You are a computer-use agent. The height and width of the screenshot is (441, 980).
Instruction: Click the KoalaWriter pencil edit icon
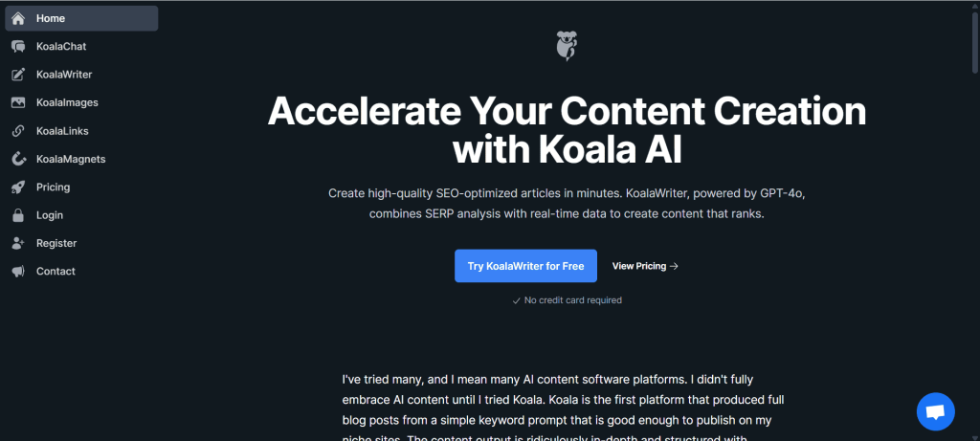point(18,75)
